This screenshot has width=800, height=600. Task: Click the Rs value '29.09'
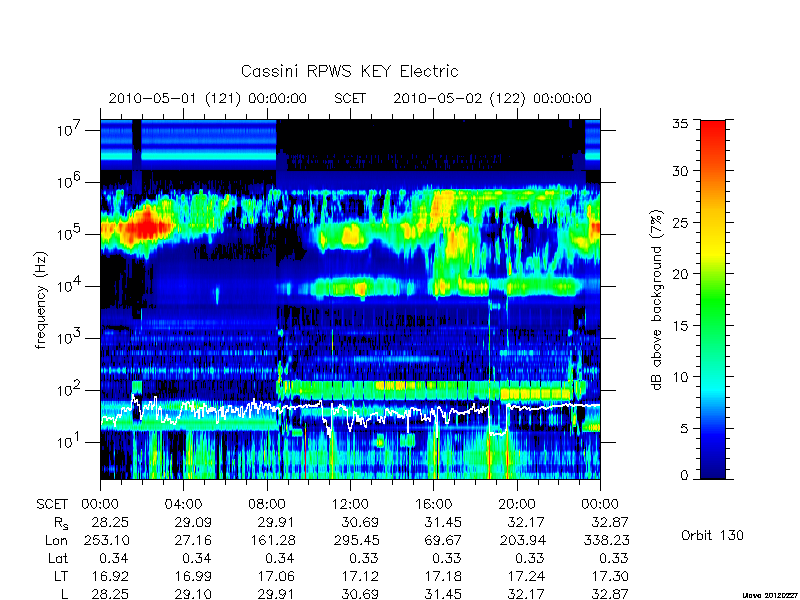coord(192,522)
